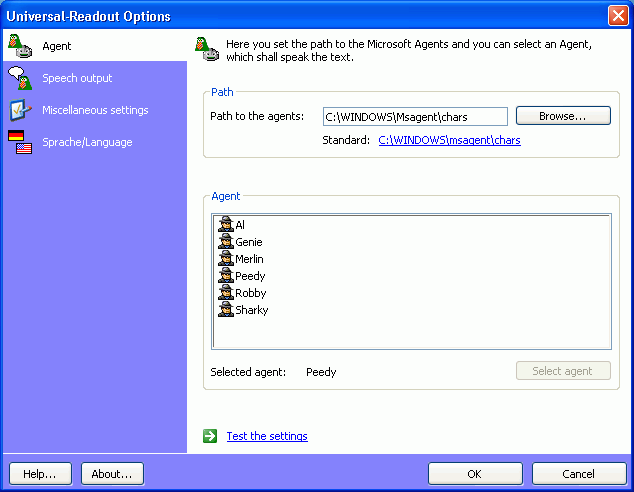634x492 pixels.
Task: Click into the Path to the agents field
Action: 415,117
